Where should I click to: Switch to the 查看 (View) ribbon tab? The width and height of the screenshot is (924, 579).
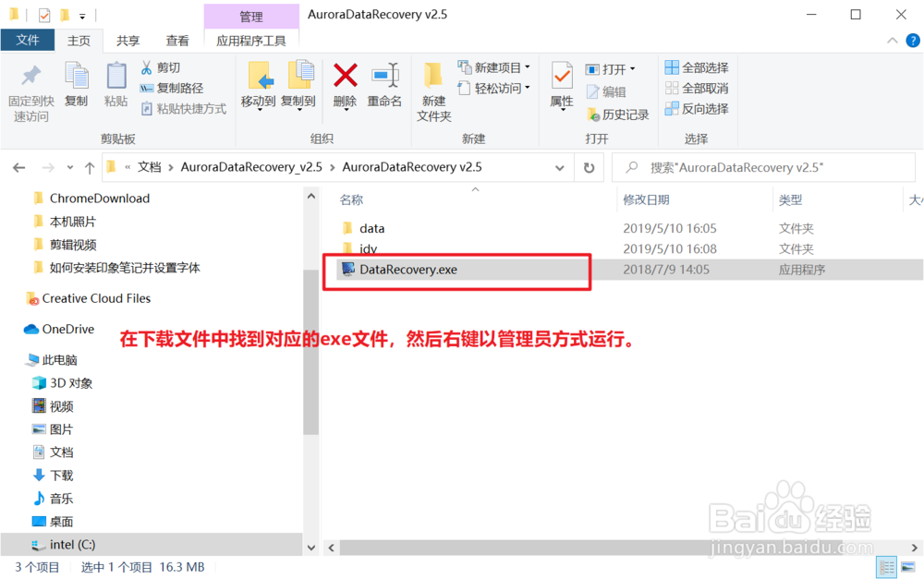pyautogui.click(x=177, y=41)
